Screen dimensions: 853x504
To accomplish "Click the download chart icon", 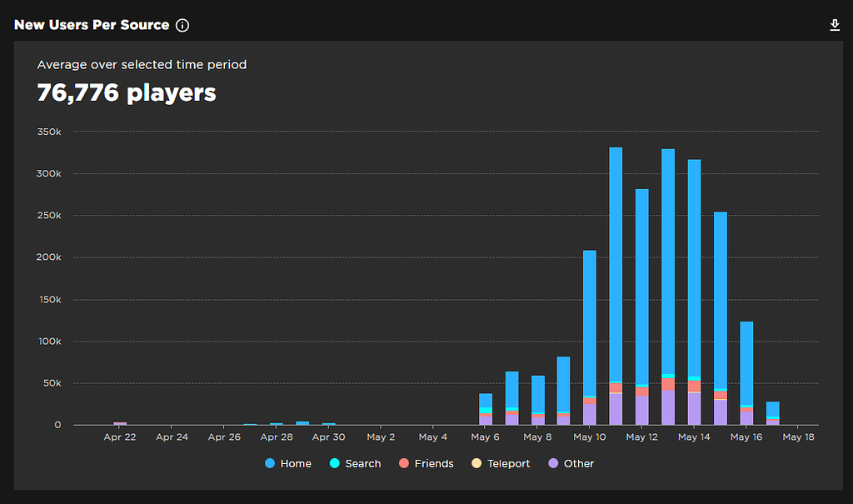I will pos(835,25).
